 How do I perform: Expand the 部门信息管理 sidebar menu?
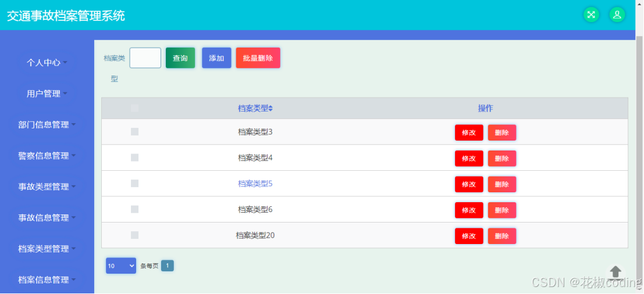pos(47,125)
